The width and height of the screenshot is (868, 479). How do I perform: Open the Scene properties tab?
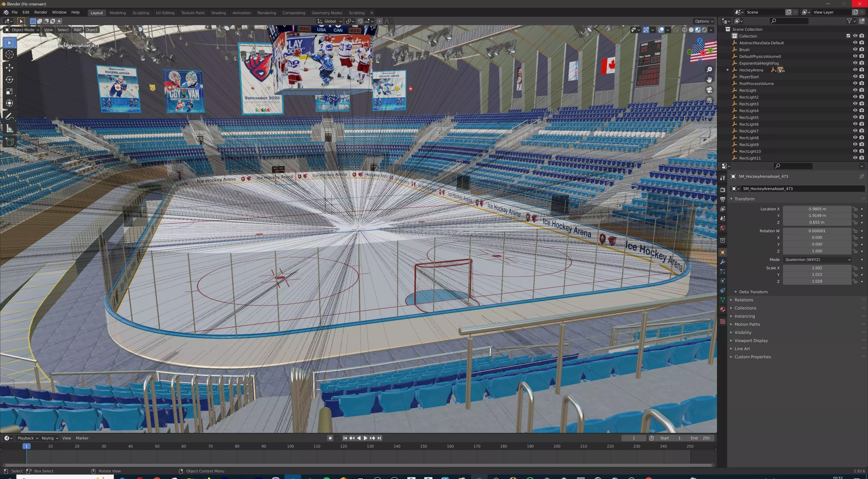tap(722, 218)
